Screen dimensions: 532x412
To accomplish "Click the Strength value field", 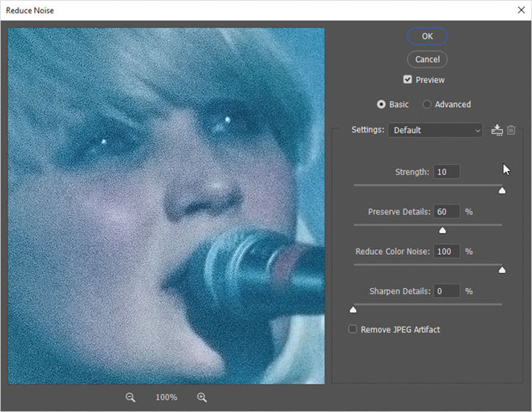I will (x=446, y=172).
